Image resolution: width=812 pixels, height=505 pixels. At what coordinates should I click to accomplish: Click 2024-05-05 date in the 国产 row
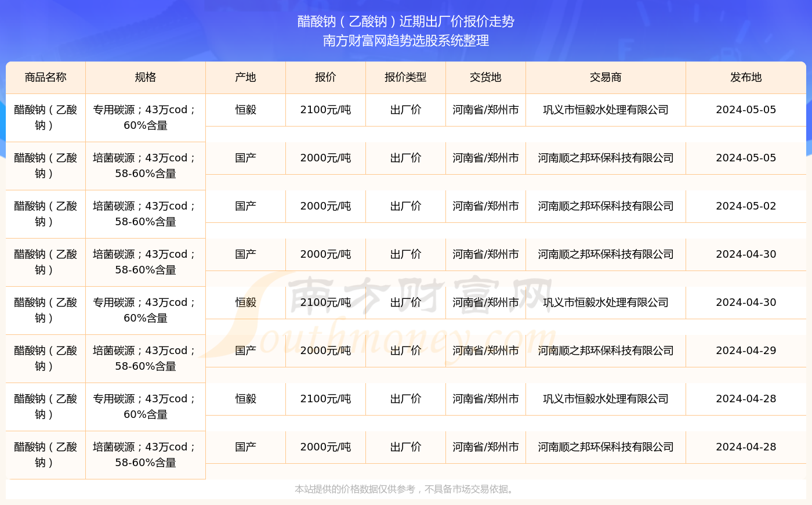tap(746, 158)
